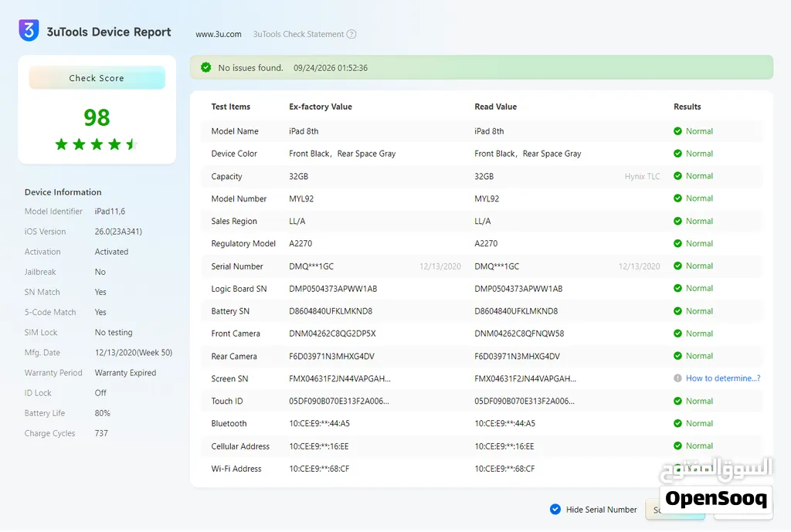Click the Read Value DNM04262C8QFNQW58 for Front Camera

[x=519, y=334]
